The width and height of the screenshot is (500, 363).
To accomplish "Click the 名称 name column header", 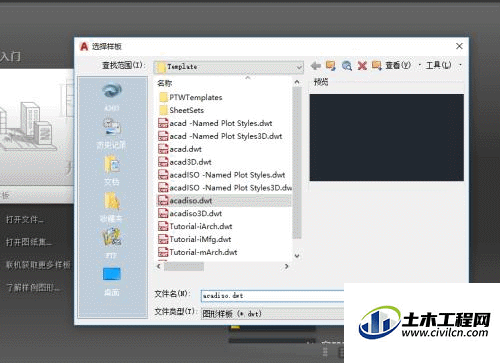I will [165, 83].
